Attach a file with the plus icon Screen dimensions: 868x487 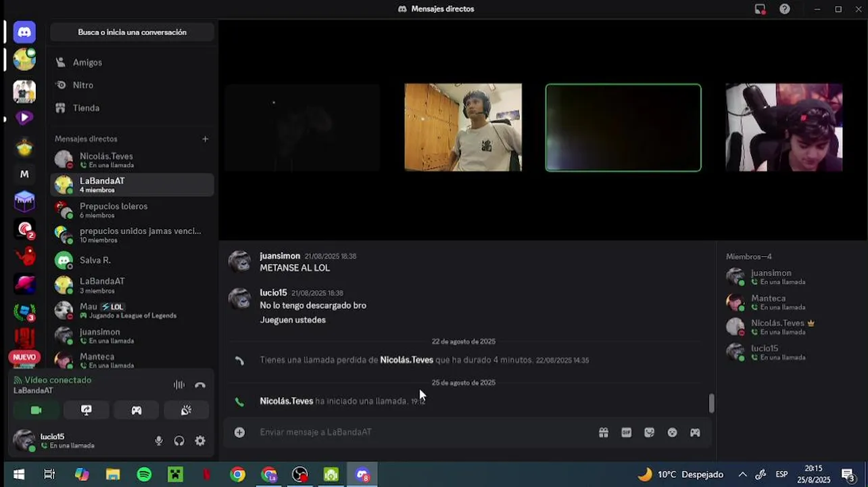tap(239, 432)
